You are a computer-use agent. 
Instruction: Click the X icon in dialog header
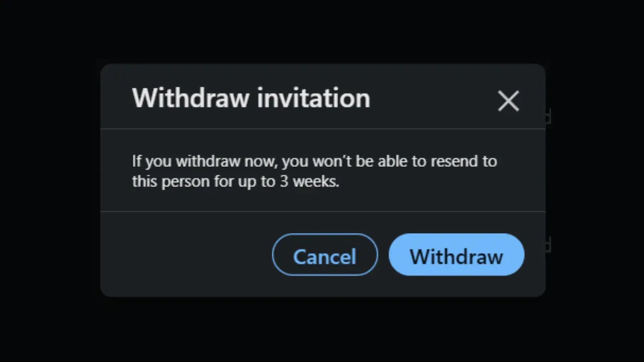coord(508,101)
